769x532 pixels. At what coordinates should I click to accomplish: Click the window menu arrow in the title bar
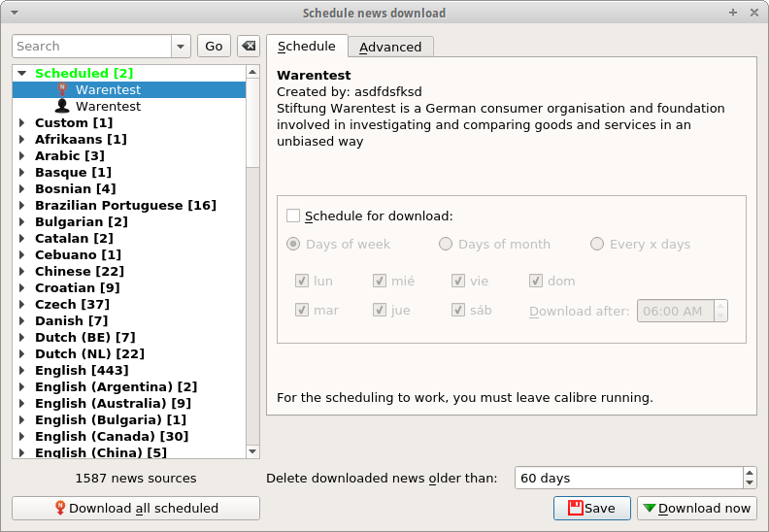tap(14, 13)
